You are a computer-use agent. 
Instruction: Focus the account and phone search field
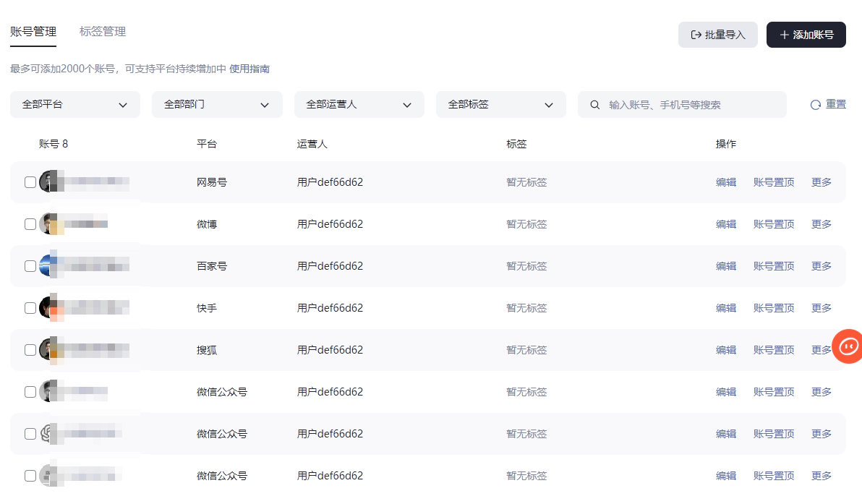(x=691, y=105)
